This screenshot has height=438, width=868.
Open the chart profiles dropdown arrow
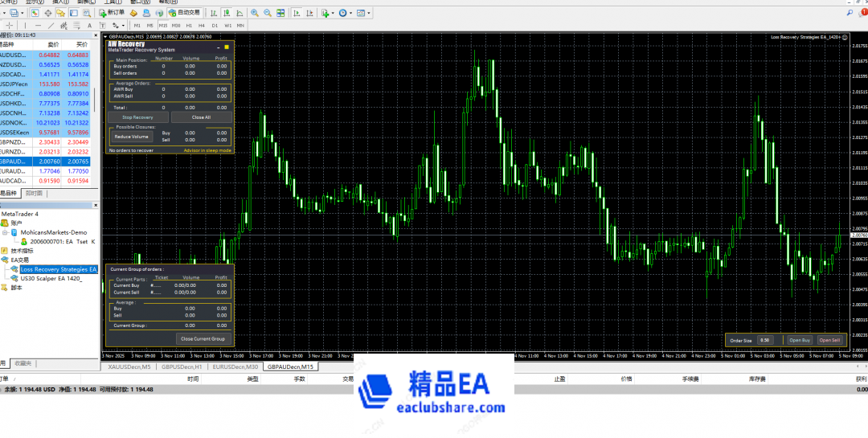tap(23, 13)
